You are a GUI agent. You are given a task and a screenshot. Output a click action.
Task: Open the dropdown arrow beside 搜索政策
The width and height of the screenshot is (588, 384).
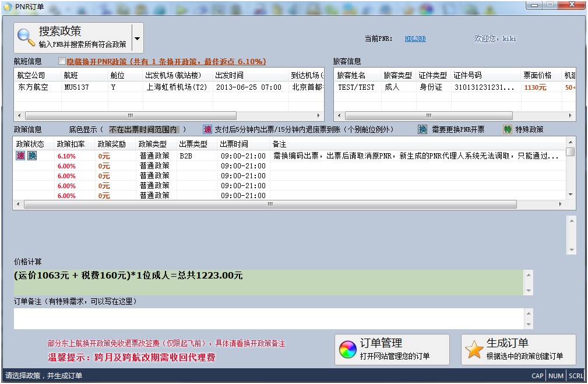tap(137, 38)
